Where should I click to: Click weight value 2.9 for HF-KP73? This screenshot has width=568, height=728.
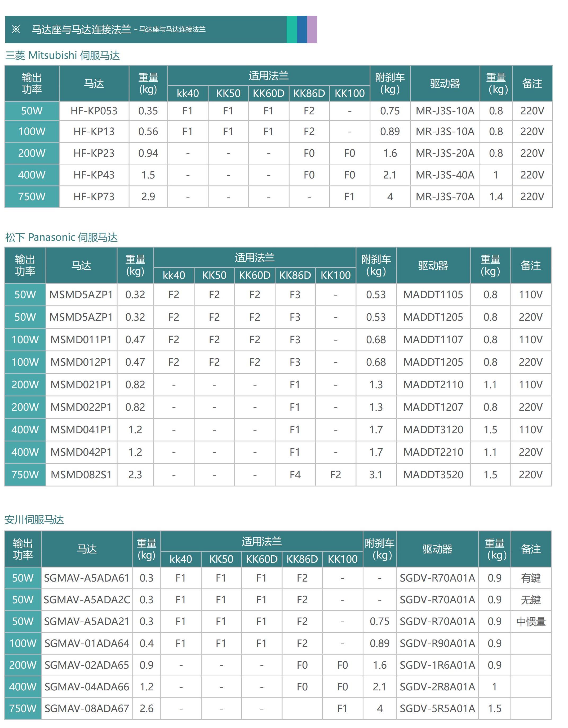pyautogui.click(x=148, y=196)
